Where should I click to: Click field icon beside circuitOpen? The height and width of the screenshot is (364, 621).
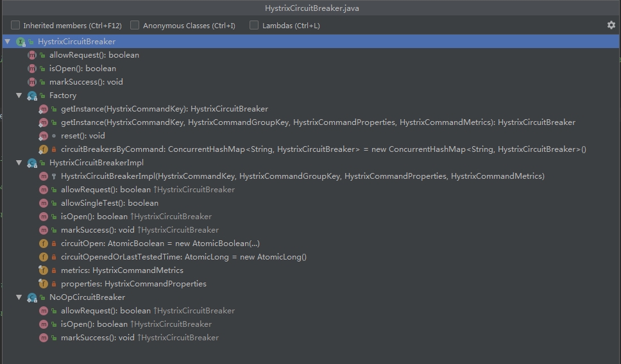[x=44, y=244]
